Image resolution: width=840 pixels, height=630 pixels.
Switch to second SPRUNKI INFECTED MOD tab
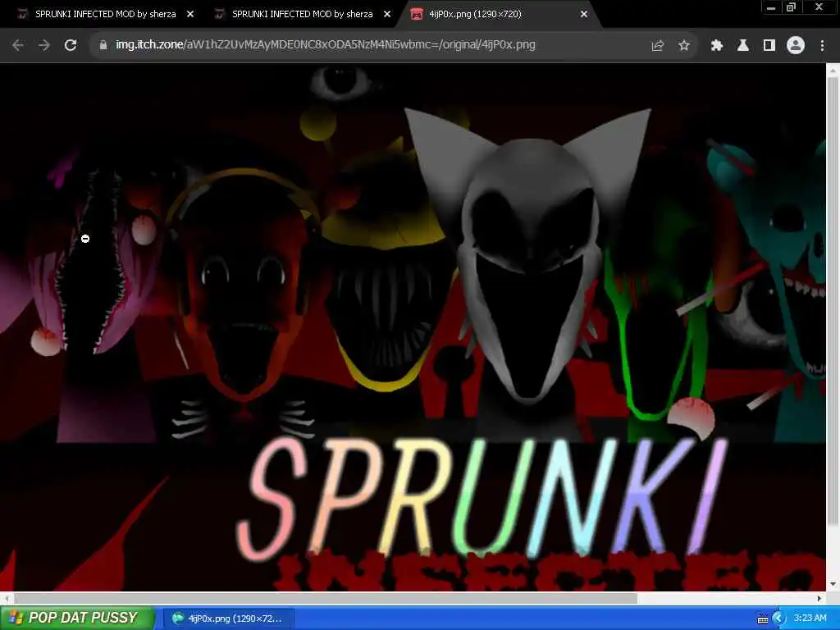tap(296, 15)
